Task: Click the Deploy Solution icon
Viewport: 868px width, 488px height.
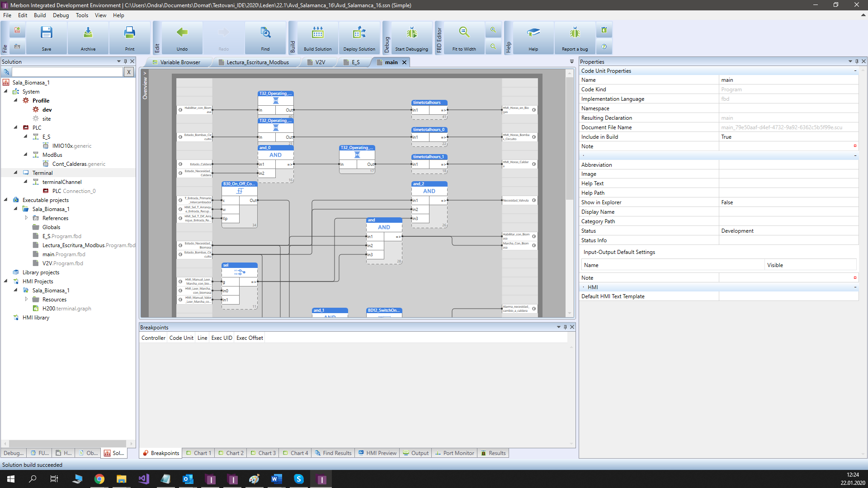Action: [x=359, y=33]
